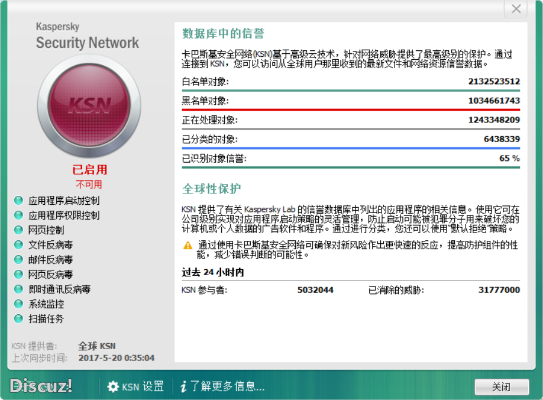543x400 pixels.
Task: Click the green dot beside 网页反病毒
Action: (18, 275)
